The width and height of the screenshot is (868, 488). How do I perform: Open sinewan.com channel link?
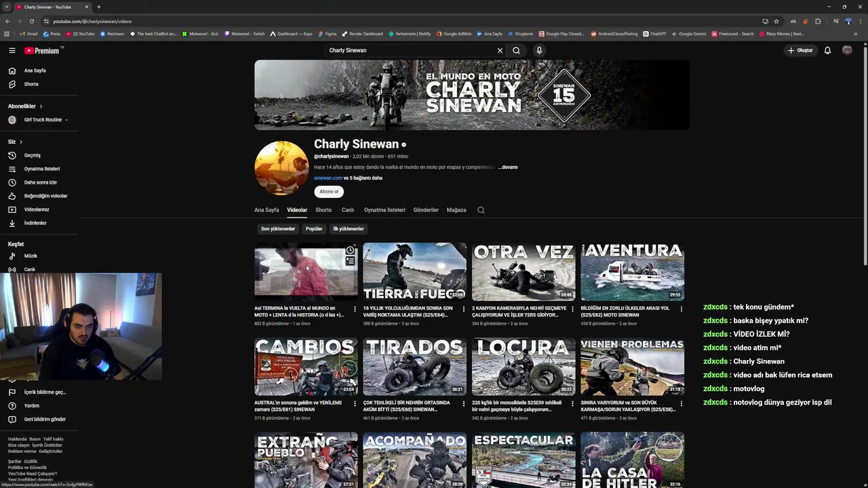(328, 178)
